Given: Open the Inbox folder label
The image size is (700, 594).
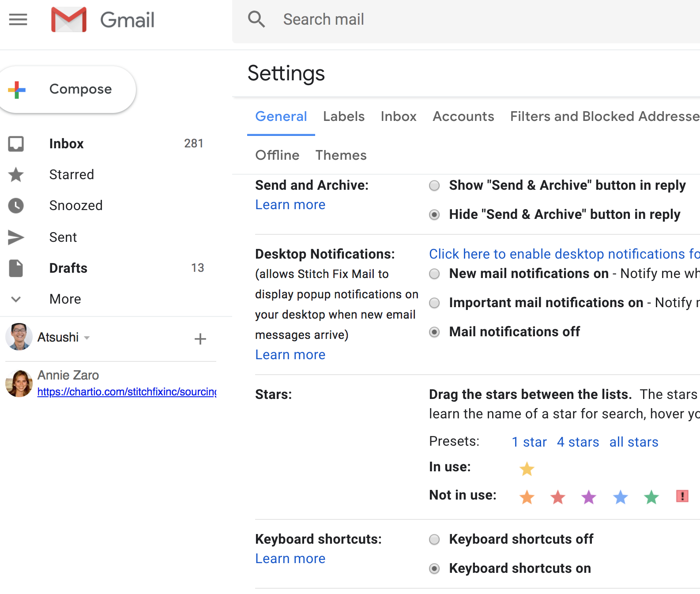Looking at the screenshot, I should tap(66, 144).
